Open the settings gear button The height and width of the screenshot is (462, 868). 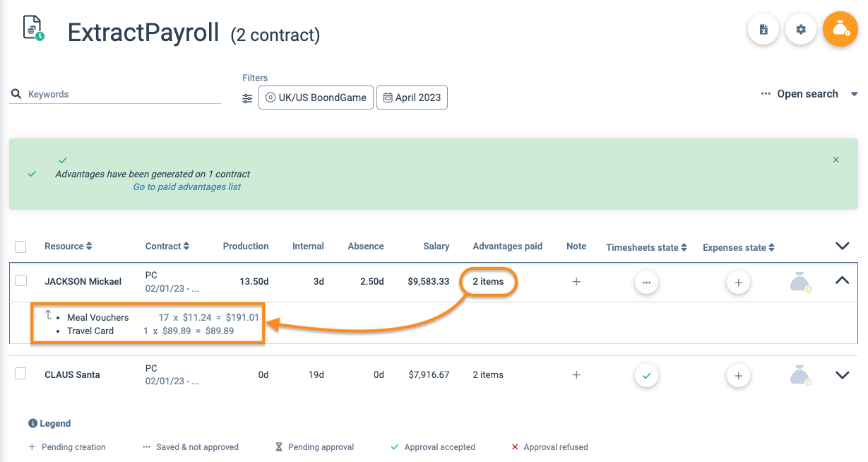coord(800,30)
